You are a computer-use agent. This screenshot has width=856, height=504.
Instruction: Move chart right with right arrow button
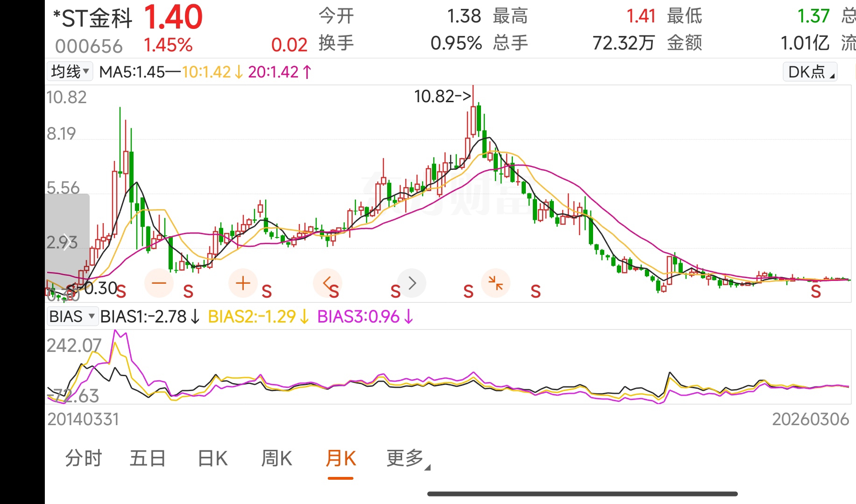[x=411, y=283]
